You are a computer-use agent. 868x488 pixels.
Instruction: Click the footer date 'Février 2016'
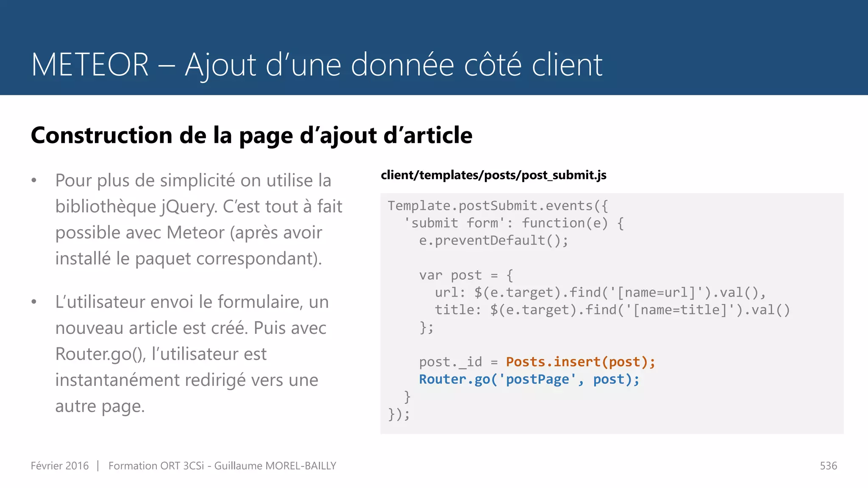point(60,466)
